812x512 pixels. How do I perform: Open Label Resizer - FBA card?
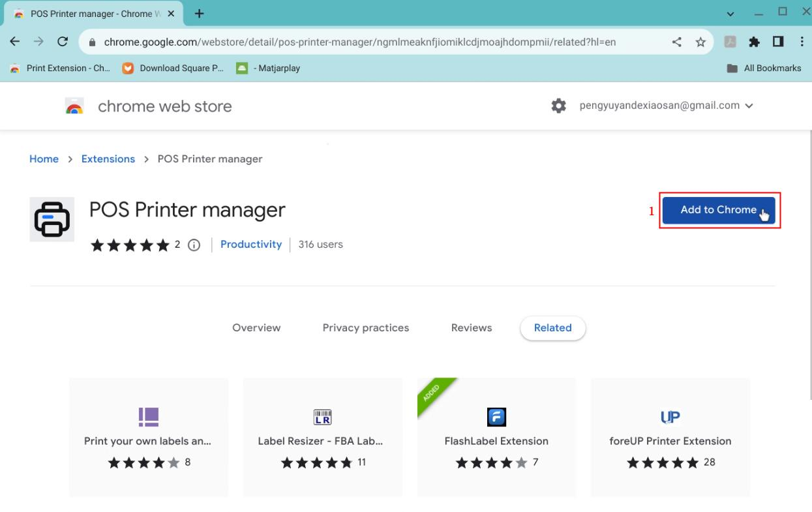point(323,438)
